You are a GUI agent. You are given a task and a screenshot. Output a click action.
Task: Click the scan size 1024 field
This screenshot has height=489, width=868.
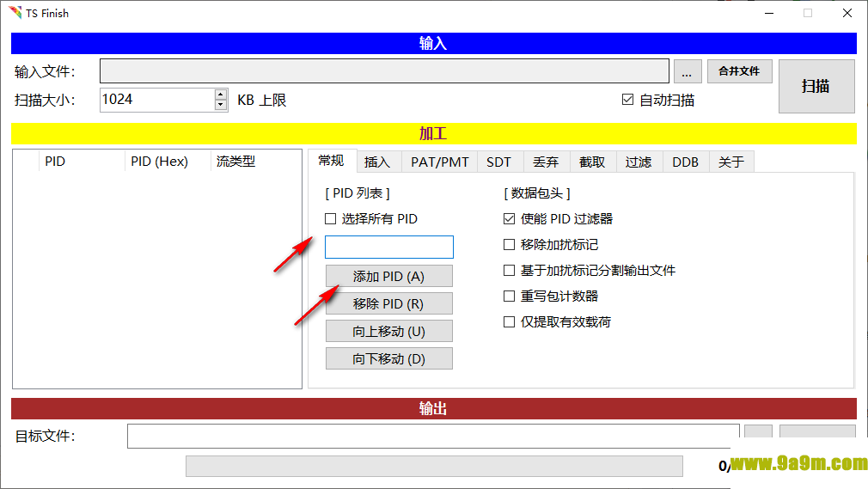(157, 100)
